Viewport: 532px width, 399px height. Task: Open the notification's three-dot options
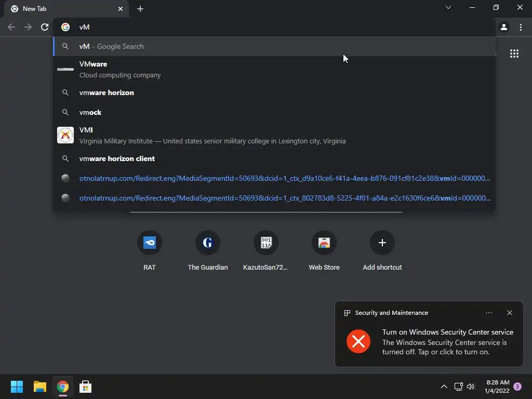point(489,313)
